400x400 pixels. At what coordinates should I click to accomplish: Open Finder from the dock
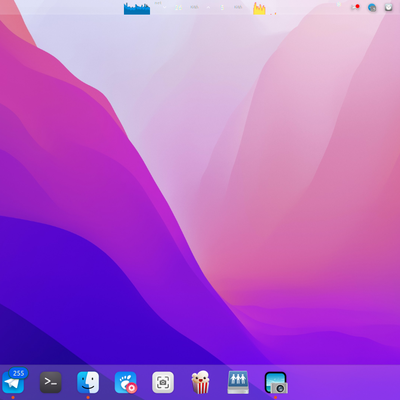coord(88,382)
